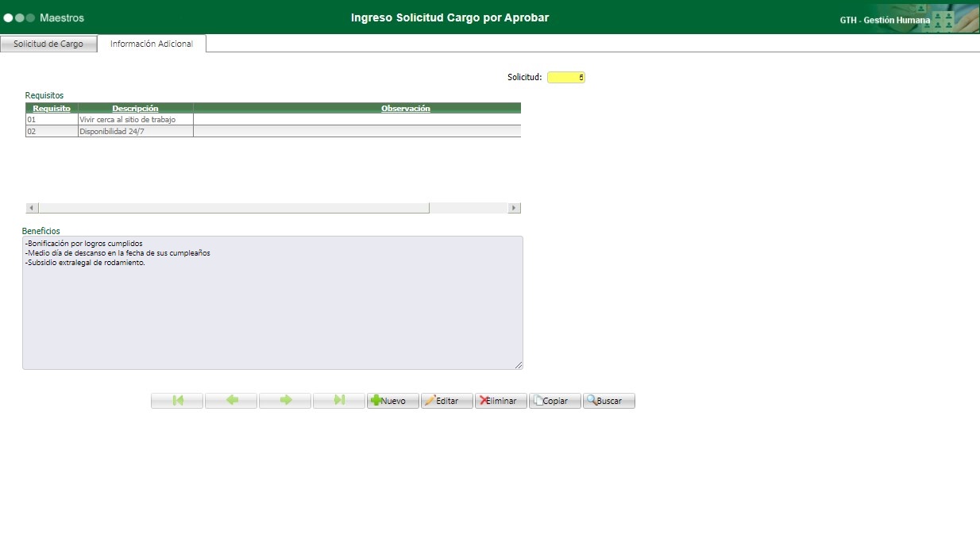Sort by the Requisito column header

point(52,108)
